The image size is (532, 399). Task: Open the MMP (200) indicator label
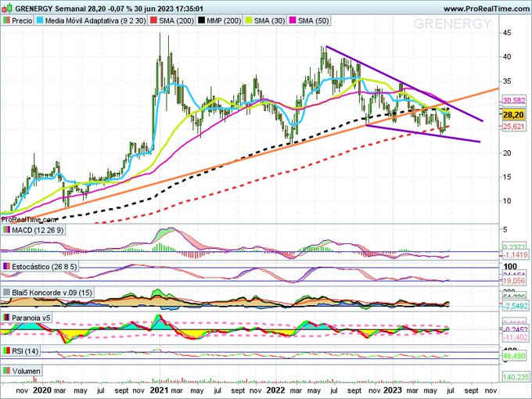tap(224, 20)
